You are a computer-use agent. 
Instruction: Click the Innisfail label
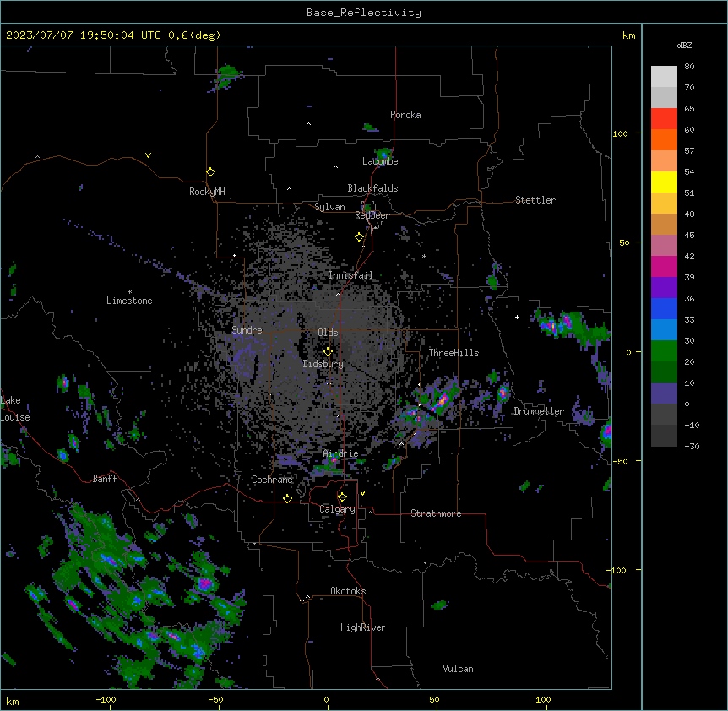coord(350,275)
